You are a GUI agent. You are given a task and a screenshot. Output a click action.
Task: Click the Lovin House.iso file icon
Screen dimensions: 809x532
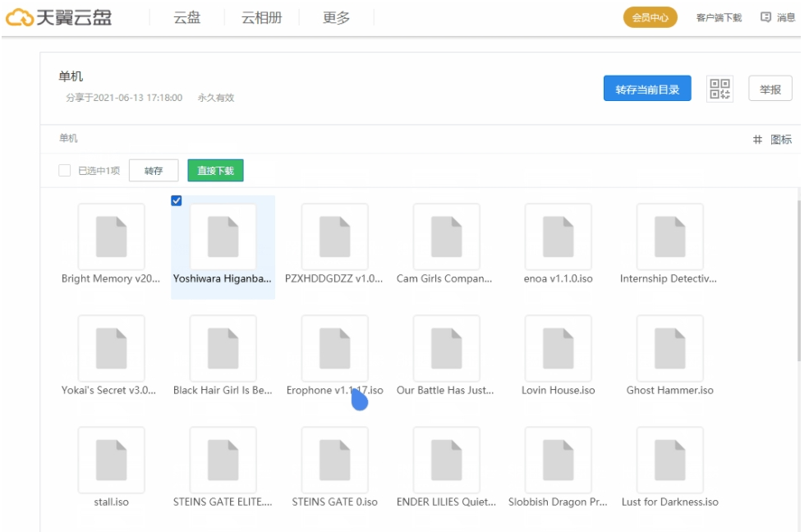pyautogui.click(x=558, y=349)
